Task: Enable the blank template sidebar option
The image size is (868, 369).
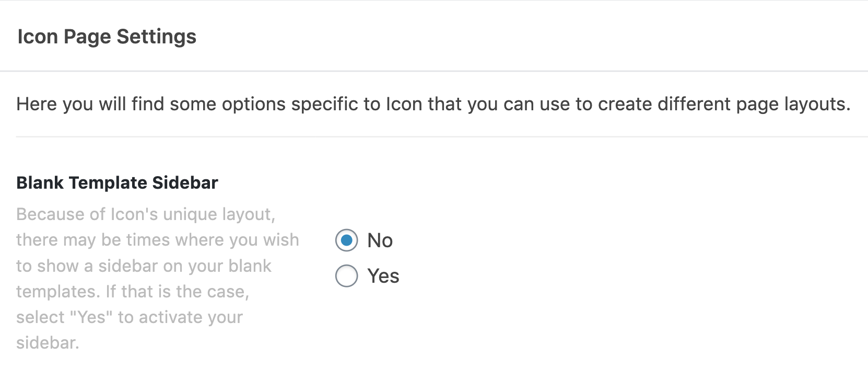Action: click(346, 276)
